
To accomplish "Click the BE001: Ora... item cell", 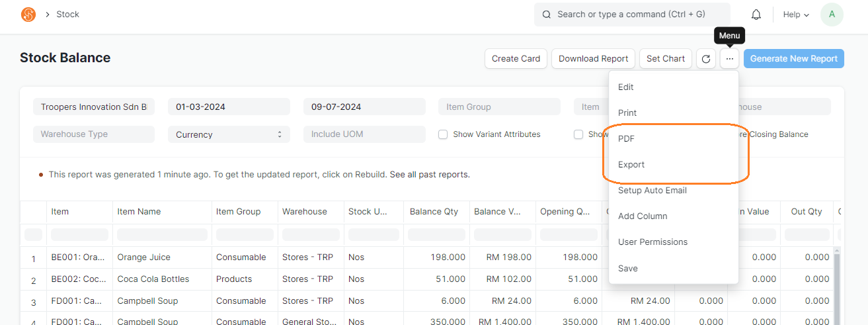I will pyautogui.click(x=79, y=257).
